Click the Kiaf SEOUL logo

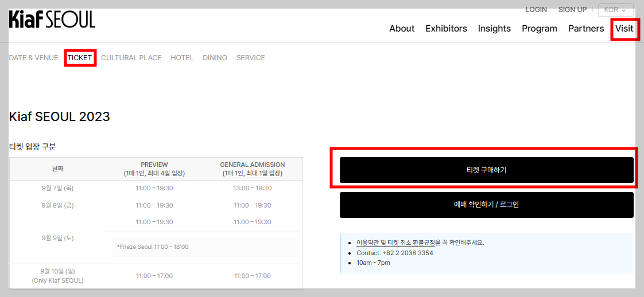pyautogui.click(x=52, y=19)
